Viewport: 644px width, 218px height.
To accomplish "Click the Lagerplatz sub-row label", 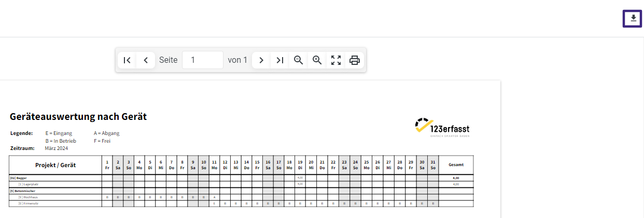I will point(29,184).
